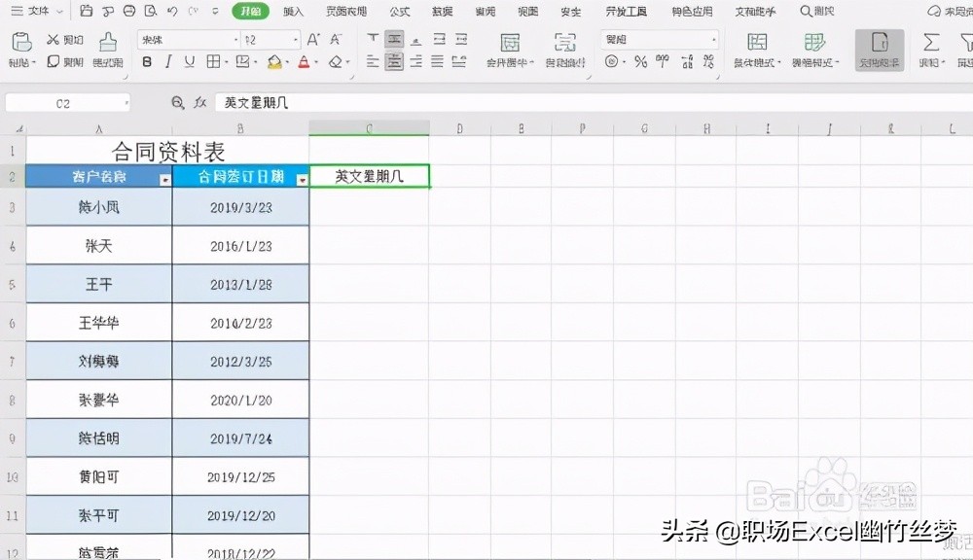
Task: Open the font name dropdown
Action: (235, 40)
